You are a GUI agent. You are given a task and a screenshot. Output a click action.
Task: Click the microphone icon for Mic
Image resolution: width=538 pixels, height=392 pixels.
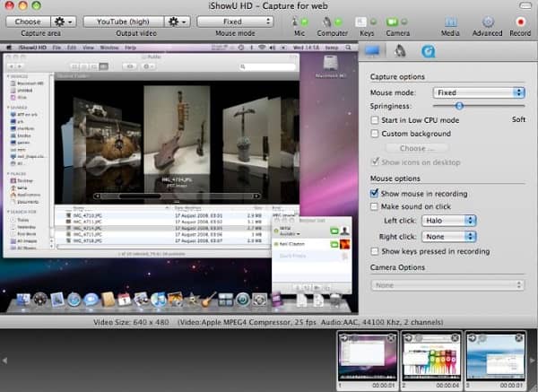(x=294, y=22)
